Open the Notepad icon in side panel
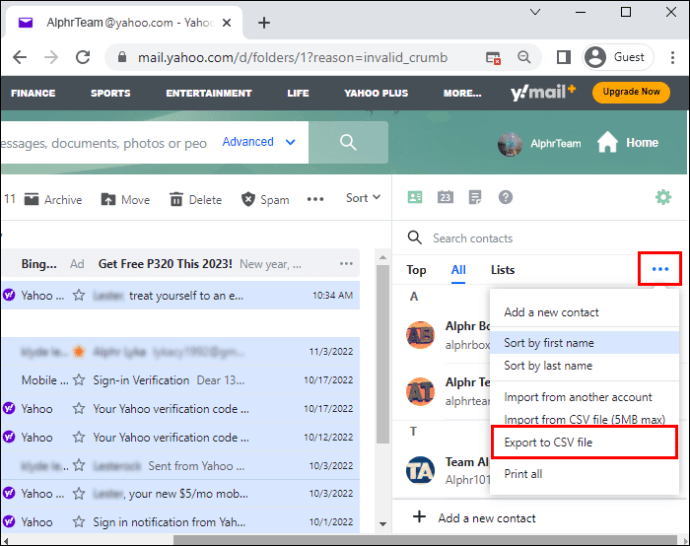The image size is (690, 546). pos(475,197)
